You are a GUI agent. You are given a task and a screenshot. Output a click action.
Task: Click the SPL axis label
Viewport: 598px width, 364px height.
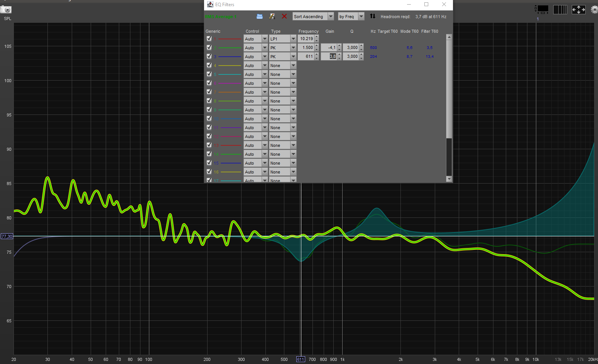tap(8, 19)
